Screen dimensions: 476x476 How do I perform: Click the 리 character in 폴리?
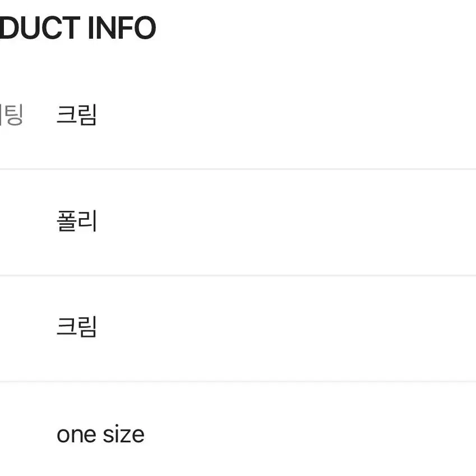point(87,221)
